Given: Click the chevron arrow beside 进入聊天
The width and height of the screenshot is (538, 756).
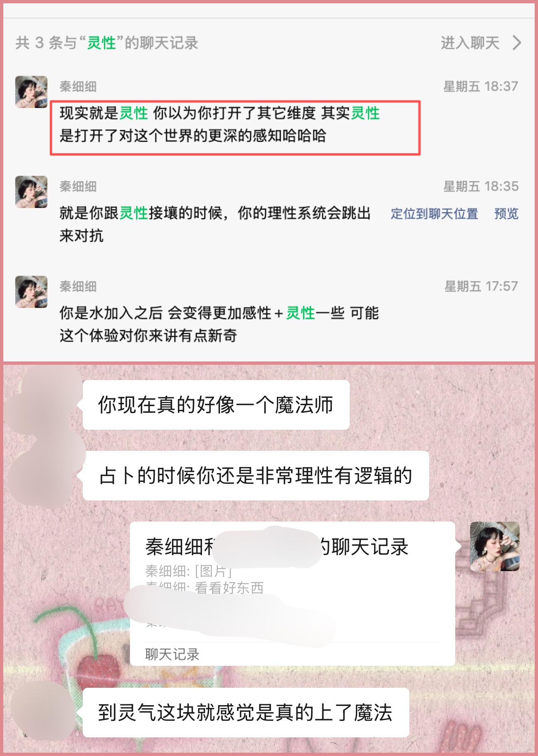Looking at the screenshot, I should [516, 43].
